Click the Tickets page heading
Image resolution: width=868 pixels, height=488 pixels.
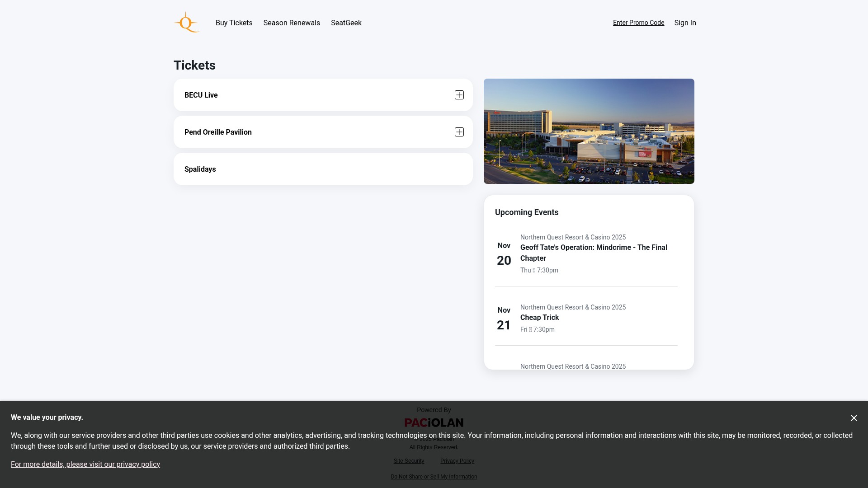194,65
